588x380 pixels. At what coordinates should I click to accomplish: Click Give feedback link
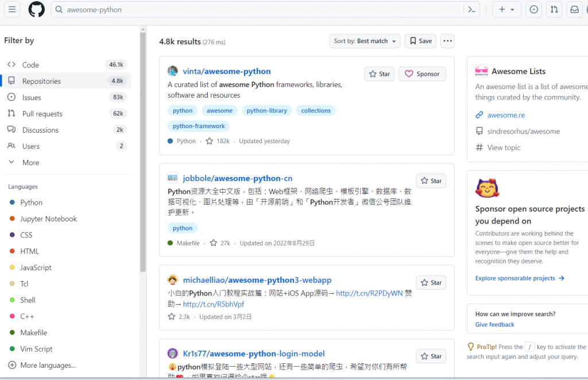494,324
